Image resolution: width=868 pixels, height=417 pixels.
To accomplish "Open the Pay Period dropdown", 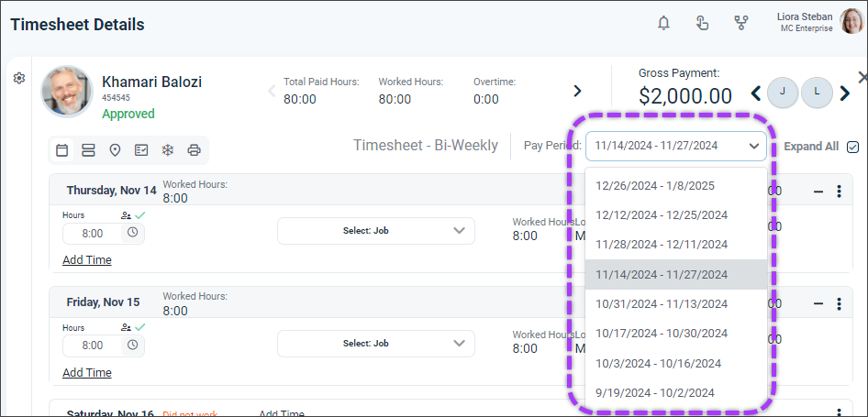I will 676,146.
